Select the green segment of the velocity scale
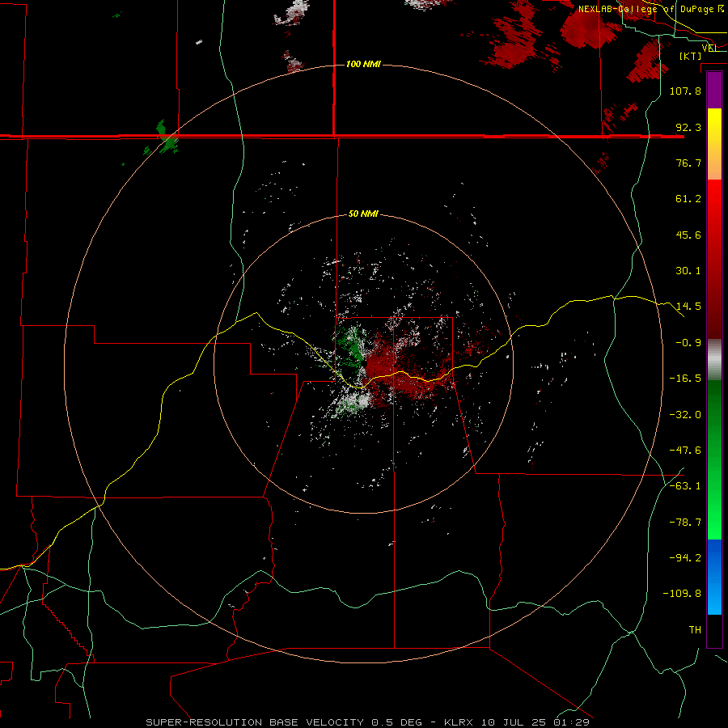This screenshot has height=728, width=728. 714,459
